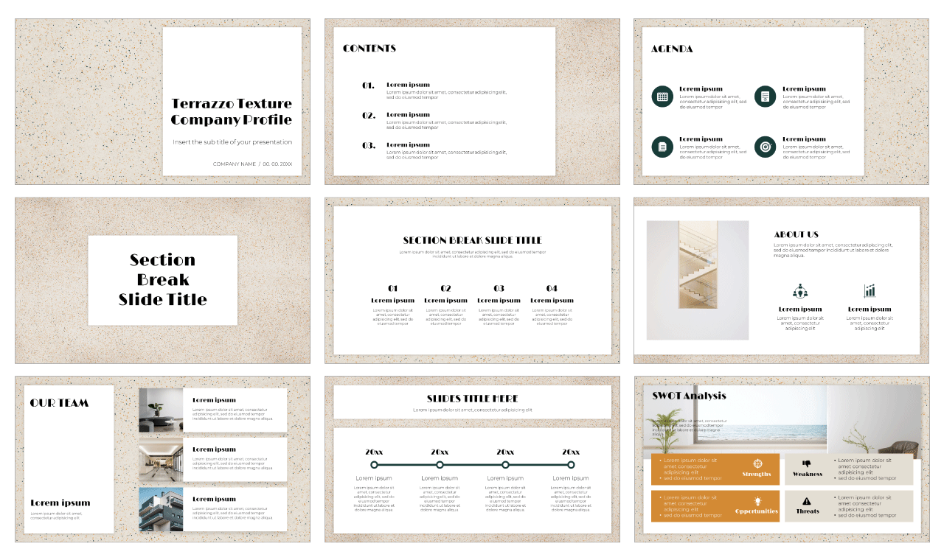Click the 'ABOUT US' heading
The image size is (944, 560).
[796, 234]
